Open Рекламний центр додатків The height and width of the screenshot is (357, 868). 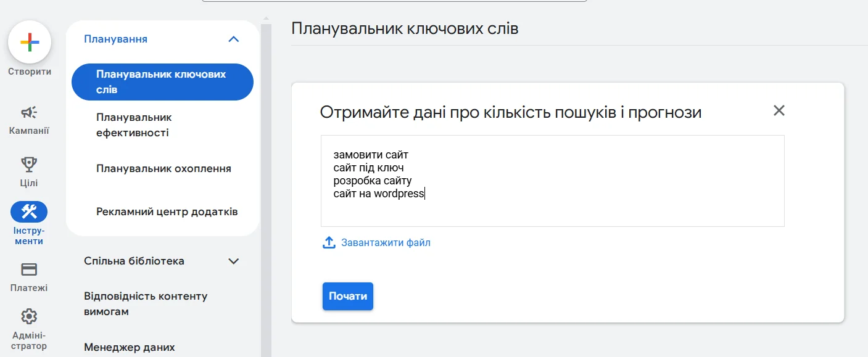(x=166, y=211)
